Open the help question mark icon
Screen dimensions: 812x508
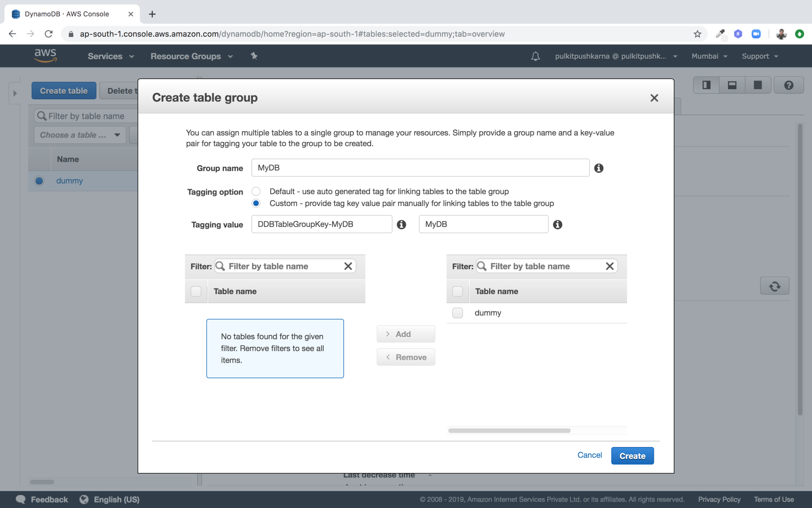[788, 85]
